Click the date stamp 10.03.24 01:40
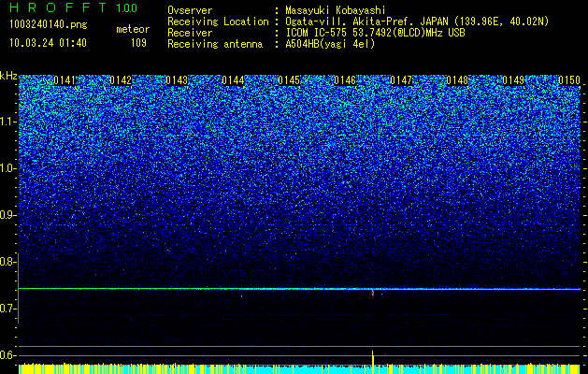This screenshot has height=374, width=588. coord(48,43)
